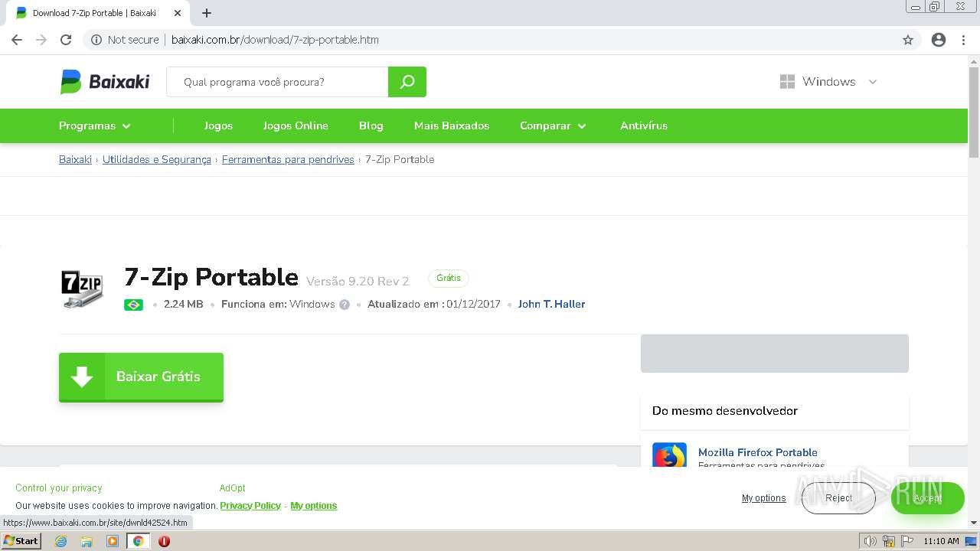Click the John T. Haller developer link
This screenshot has width=980, height=551.
coord(551,305)
